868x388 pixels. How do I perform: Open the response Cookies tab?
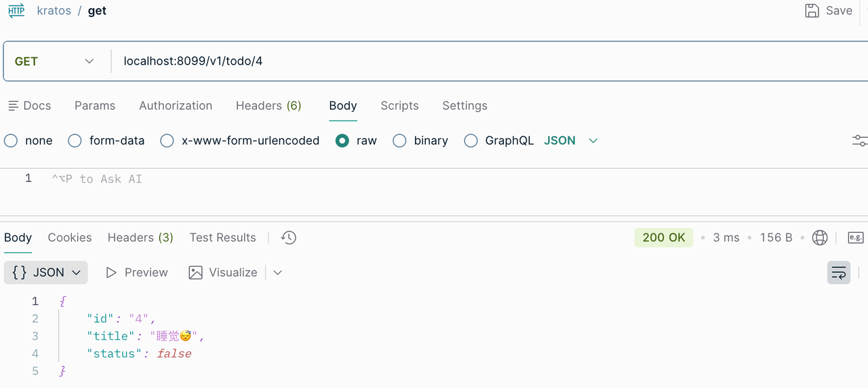coord(70,237)
